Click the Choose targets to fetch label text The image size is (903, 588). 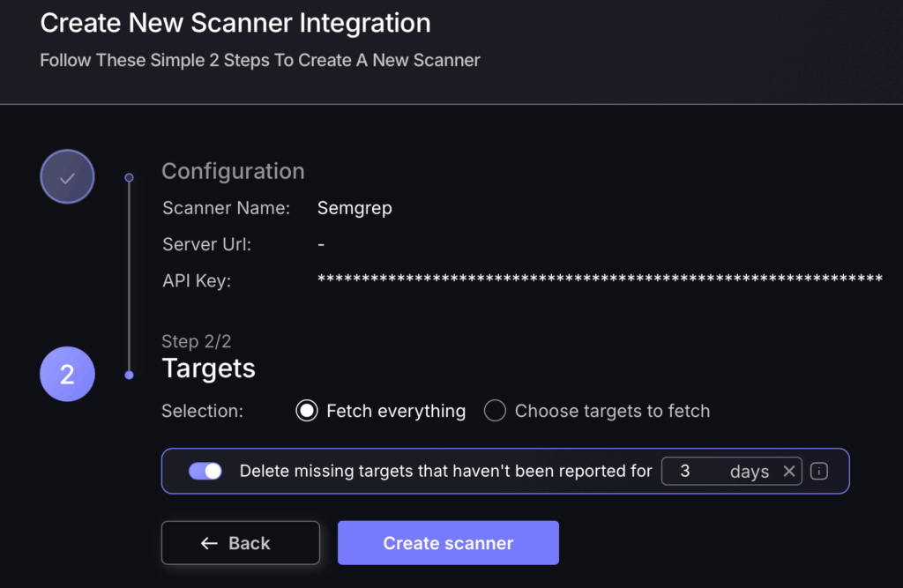pyautogui.click(x=612, y=411)
